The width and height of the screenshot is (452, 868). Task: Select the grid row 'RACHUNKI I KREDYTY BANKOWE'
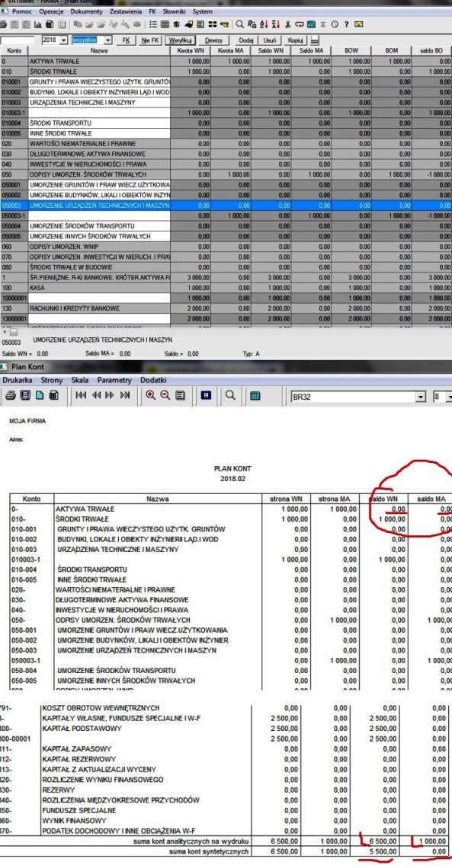click(226, 308)
